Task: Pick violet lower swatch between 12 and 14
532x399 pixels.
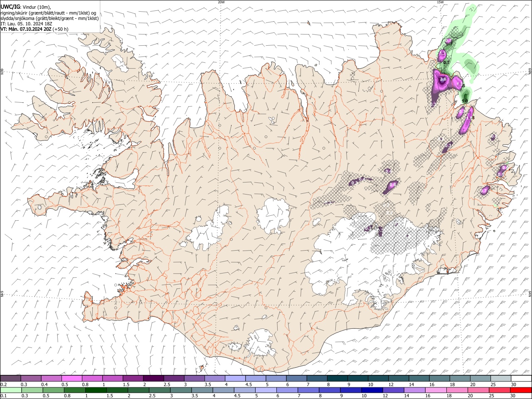Action: 393,390
